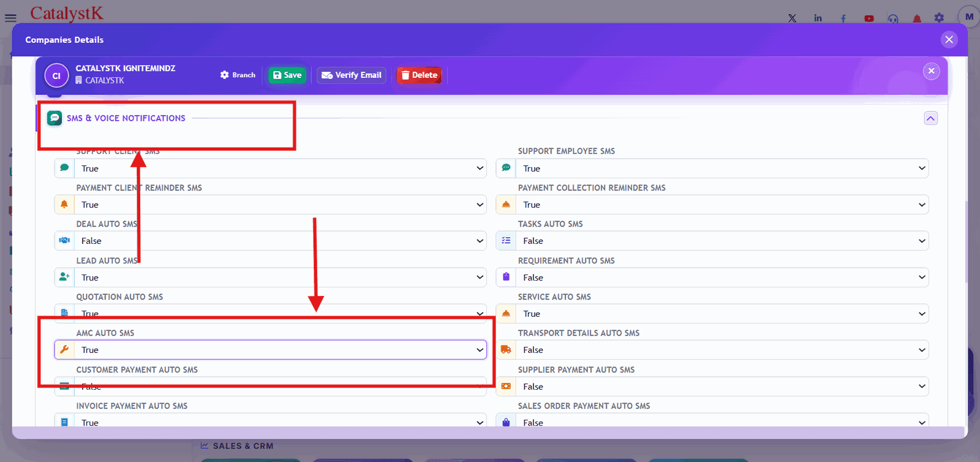The width and height of the screenshot is (980, 462).
Task: Open the settings gear in the top bar
Action: click(x=939, y=18)
